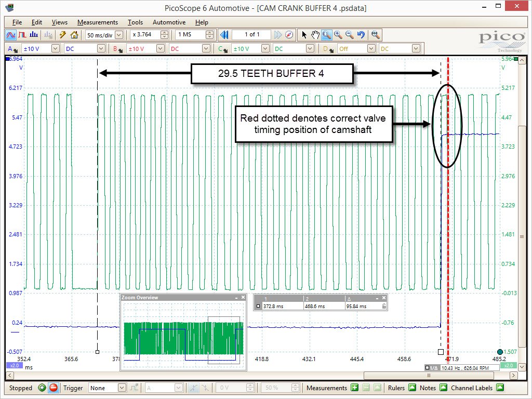
Task: Click the zoom-in magnifier icon
Action: pos(338,35)
